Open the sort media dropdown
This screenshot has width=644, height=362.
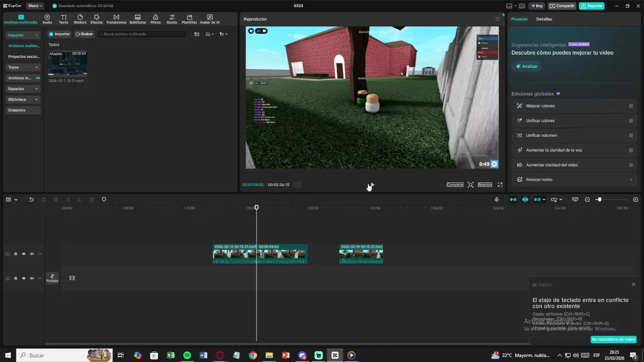pyautogui.click(x=210, y=34)
